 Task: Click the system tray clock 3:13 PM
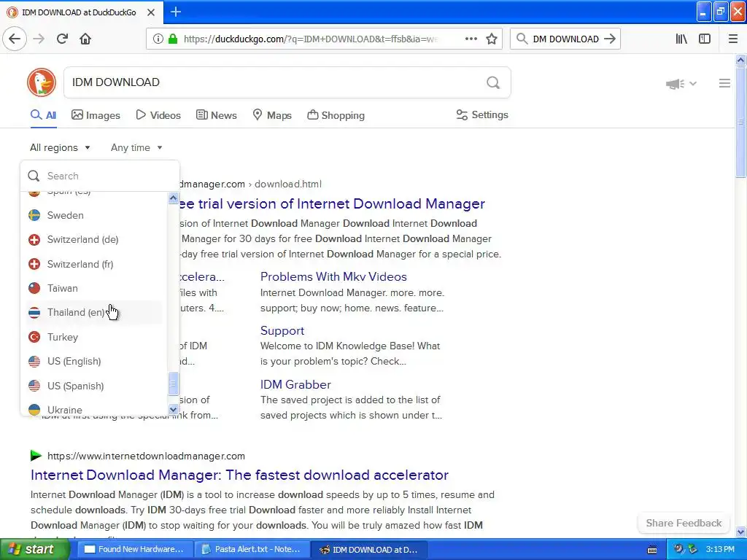click(720, 550)
